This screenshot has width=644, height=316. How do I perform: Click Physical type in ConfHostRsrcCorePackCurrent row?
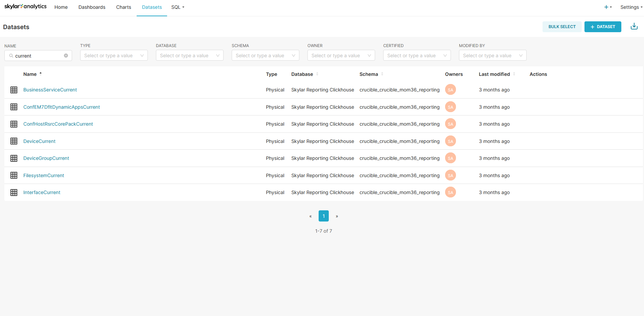tap(275, 124)
